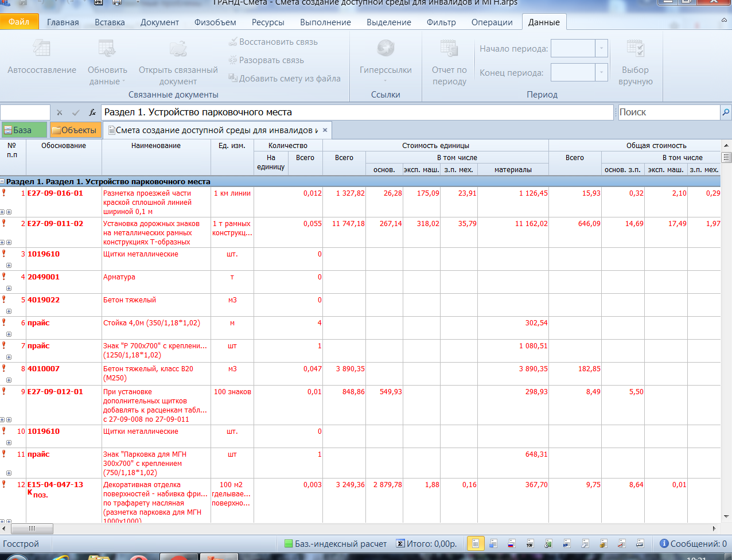Toggle the highlighted document view status icon

[x=475, y=543]
